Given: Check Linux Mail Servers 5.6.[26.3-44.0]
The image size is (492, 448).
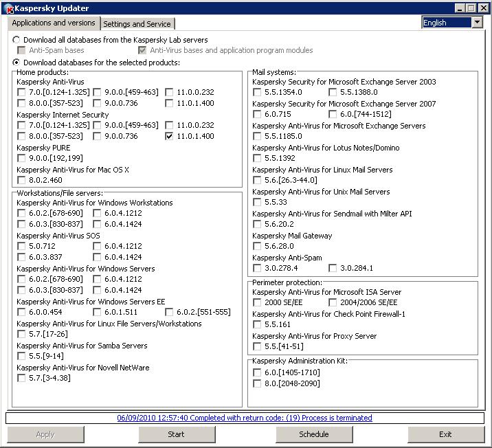Looking at the screenshot, I should tap(257, 180).
